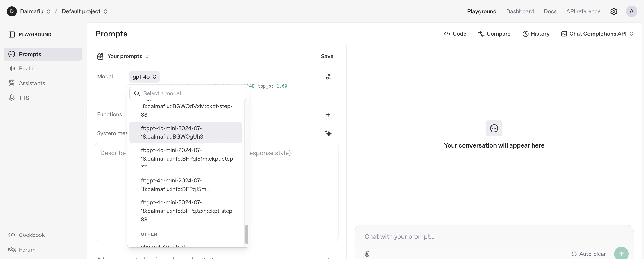
Task: Click the Save button
Action: coord(327,56)
